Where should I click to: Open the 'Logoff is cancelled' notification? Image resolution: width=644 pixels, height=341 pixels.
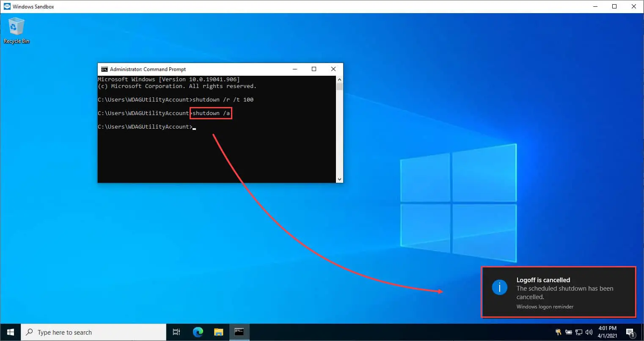point(559,292)
